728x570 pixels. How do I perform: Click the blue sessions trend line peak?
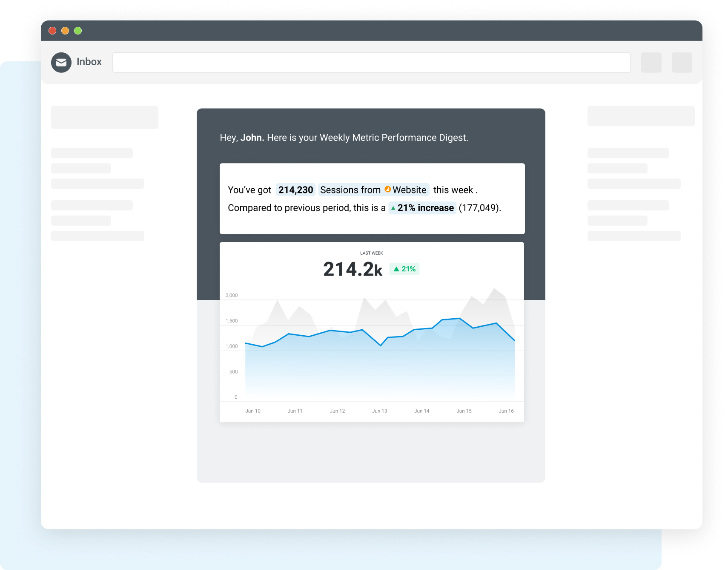click(x=459, y=318)
